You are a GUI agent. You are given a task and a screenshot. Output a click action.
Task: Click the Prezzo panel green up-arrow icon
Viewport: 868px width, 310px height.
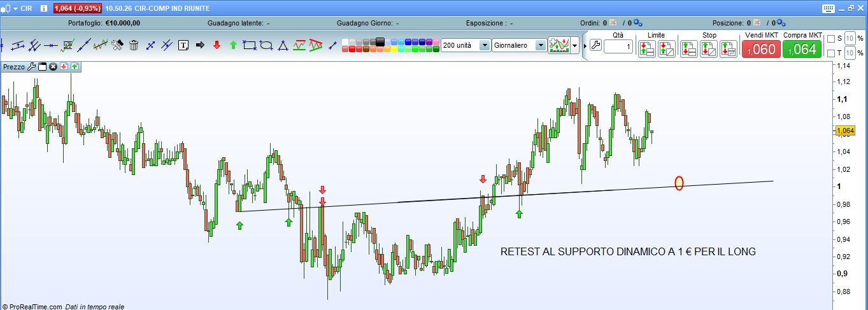pyautogui.click(x=75, y=66)
